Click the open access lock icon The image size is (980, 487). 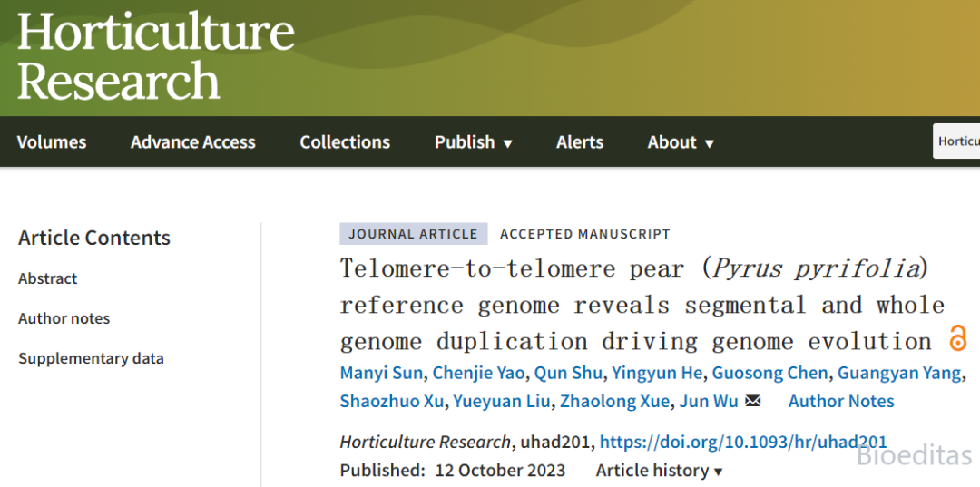pos(957,339)
